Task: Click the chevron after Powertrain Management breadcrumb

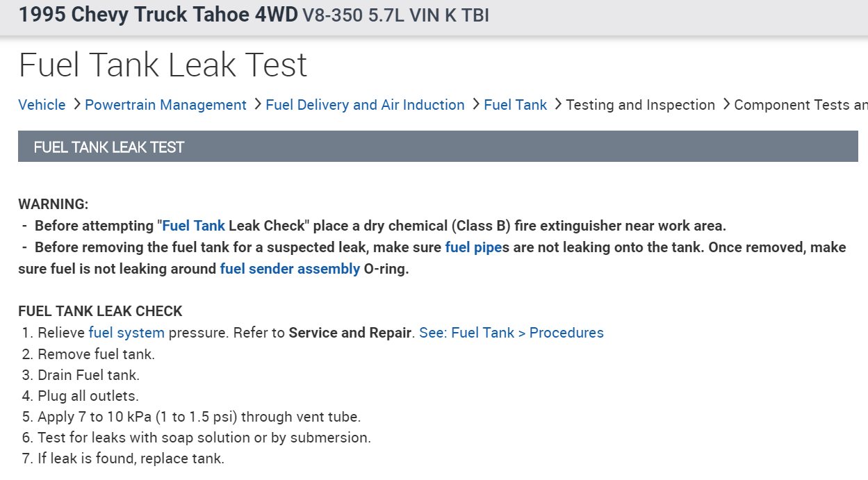Action: tap(256, 105)
